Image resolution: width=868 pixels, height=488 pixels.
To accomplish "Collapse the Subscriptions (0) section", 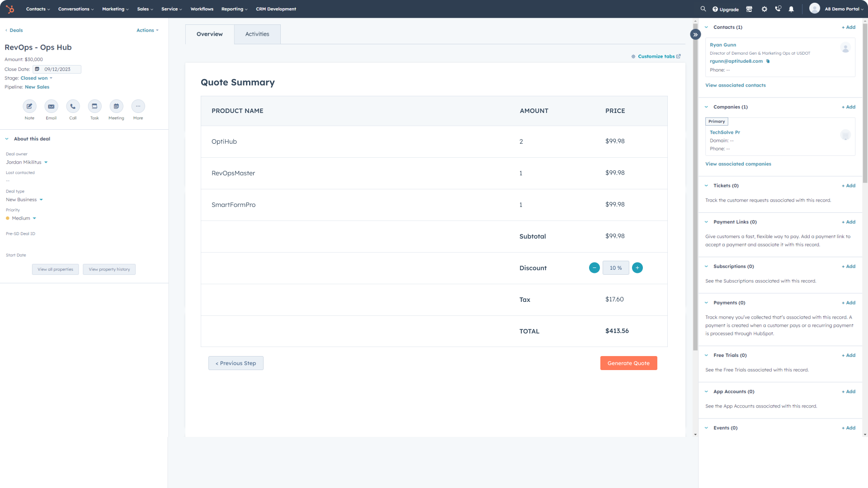I will pyautogui.click(x=706, y=267).
